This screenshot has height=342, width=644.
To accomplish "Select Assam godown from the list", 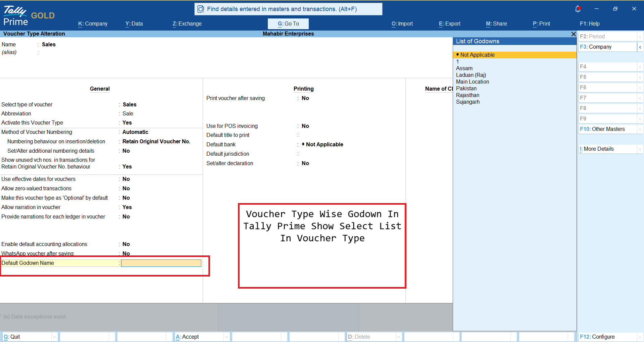I will tap(514, 68).
